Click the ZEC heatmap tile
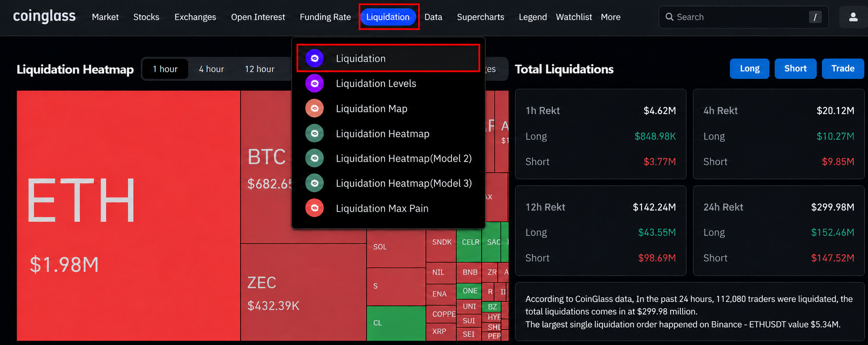The image size is (868, 345). coord(303,292)
